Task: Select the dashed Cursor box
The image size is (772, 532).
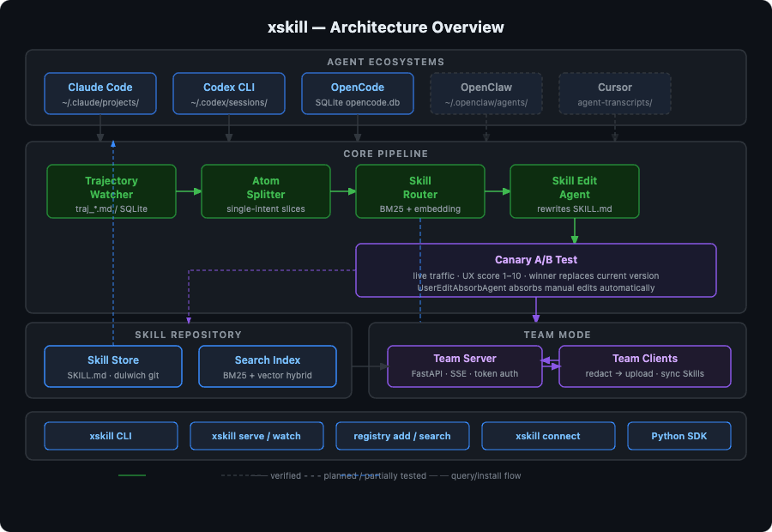Action: tap(615, 94)
